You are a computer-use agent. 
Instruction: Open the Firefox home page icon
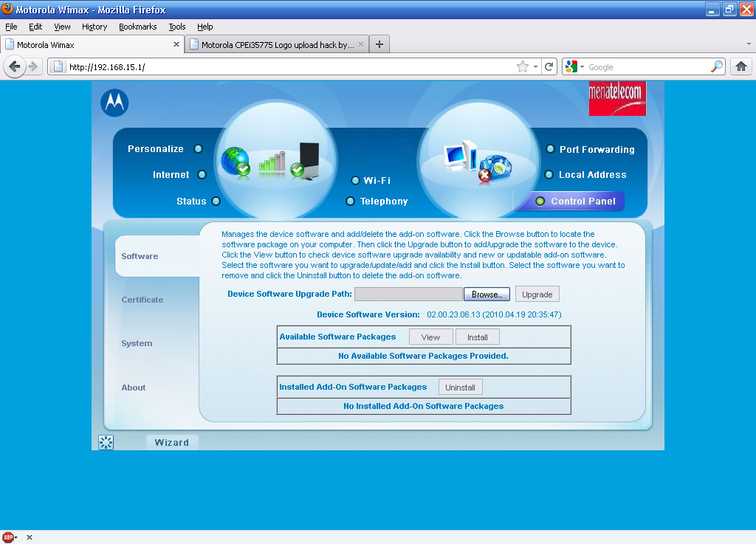tap(741, 66)
